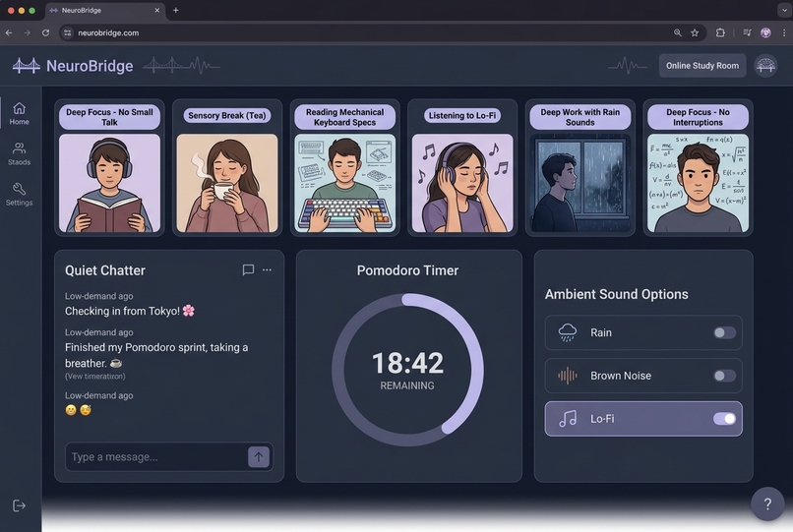This screenshot has width=793, height=532.
Task: Open the media control icon in browser toolbar
Action: 747,32
